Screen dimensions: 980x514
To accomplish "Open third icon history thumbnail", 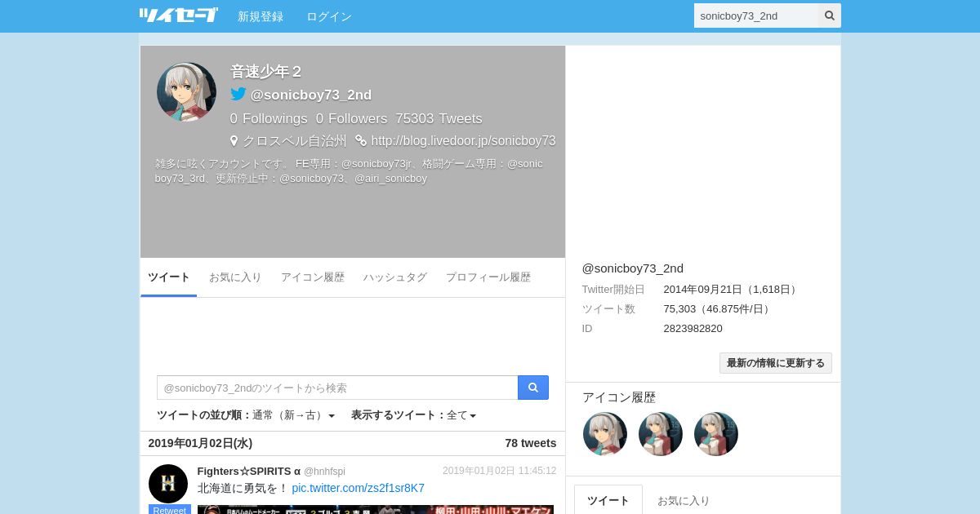I will (716, 434).
